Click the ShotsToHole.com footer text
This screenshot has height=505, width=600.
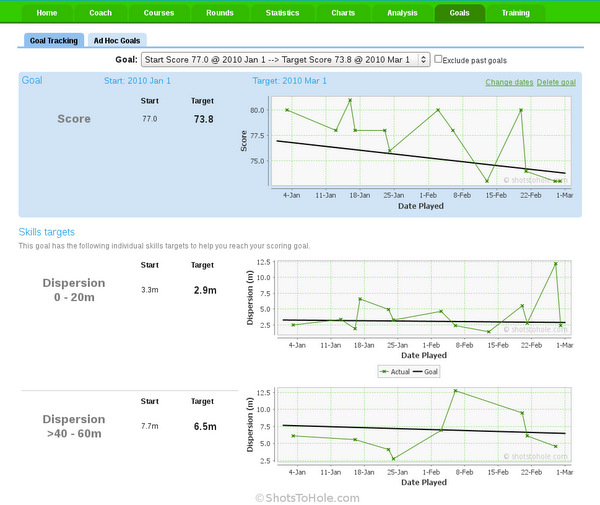point(308,498)
